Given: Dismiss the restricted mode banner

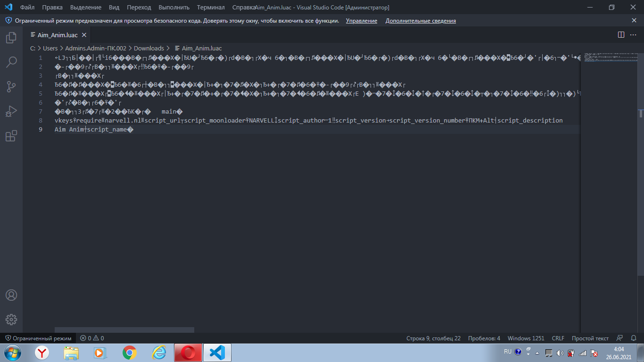Looking at the screenshot, I should click(x=634, y=20).
